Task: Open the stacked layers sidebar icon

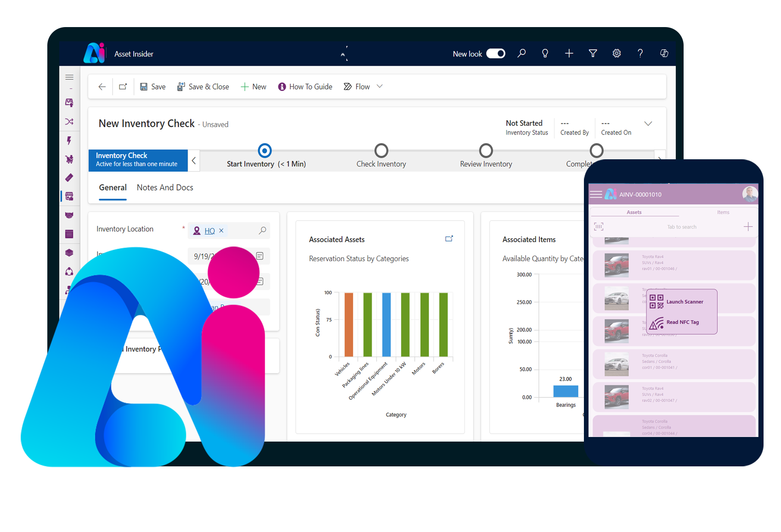Action: 69,252
